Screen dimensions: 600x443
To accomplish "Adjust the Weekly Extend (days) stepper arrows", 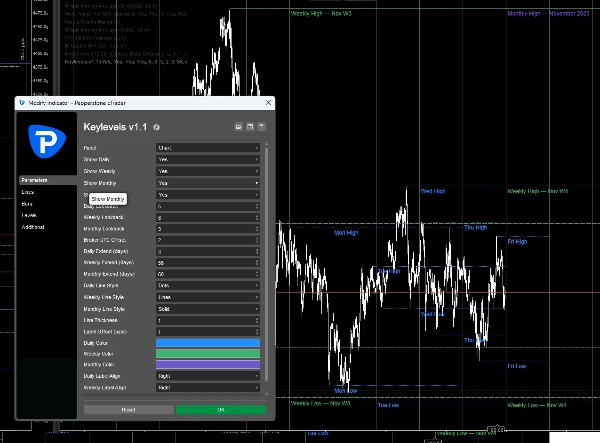I will click(x=257, y=263).
